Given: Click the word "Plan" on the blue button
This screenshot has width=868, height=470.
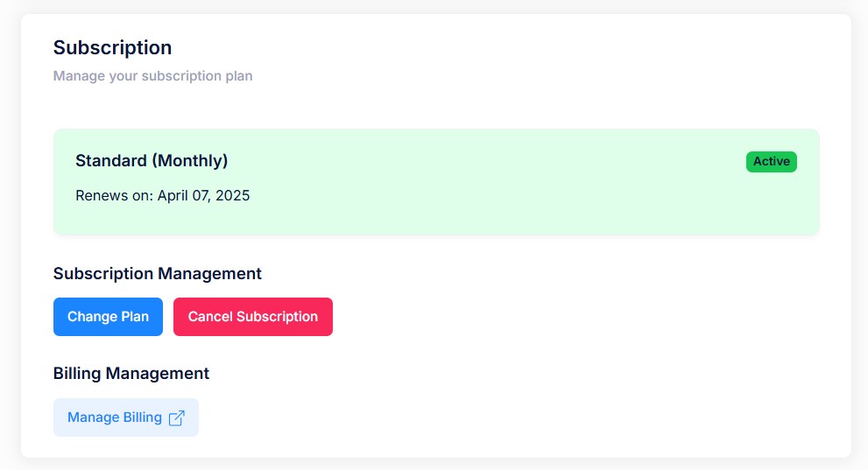Looking at the screenshot, I should 135,317.
